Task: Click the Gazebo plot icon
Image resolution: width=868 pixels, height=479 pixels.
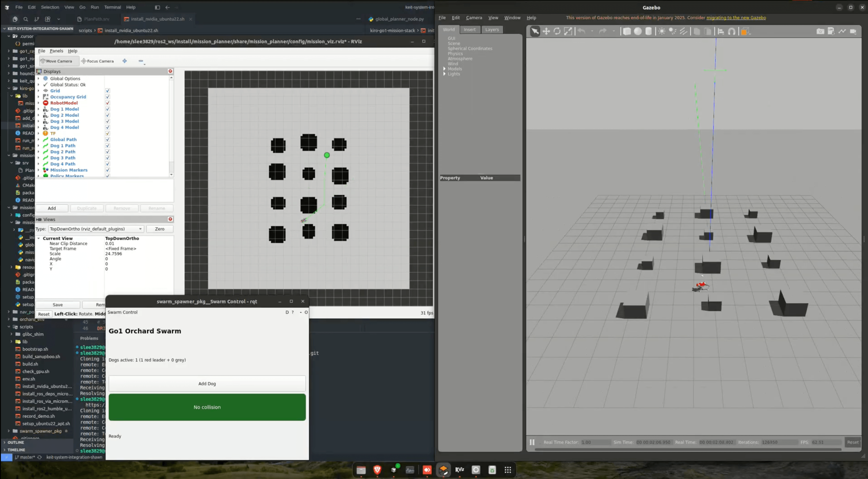Action: (842, 31)
